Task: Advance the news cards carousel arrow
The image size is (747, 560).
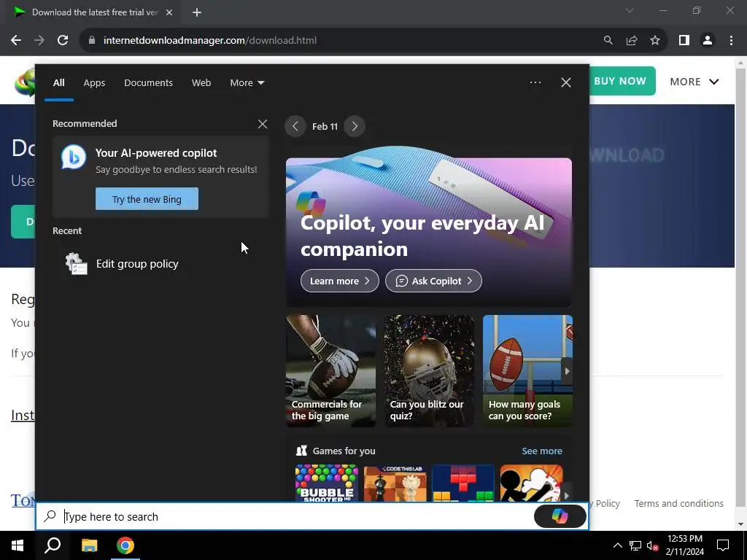Action: pos(567,371)
